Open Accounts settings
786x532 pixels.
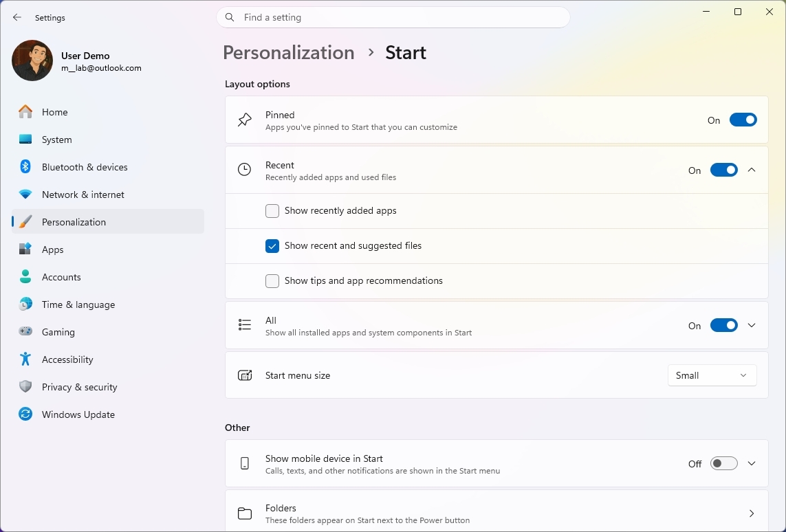pyautogui.click(x=108, y=276)
